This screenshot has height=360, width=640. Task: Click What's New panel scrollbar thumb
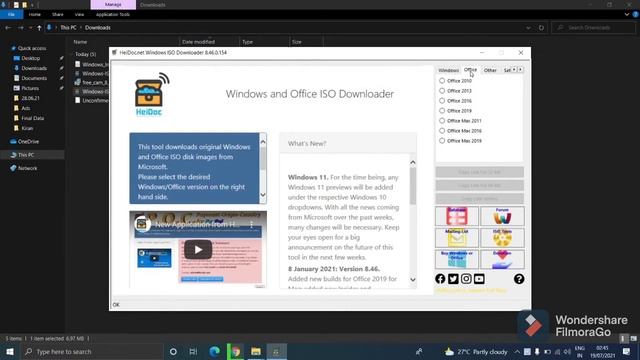(x=413, y=186)
